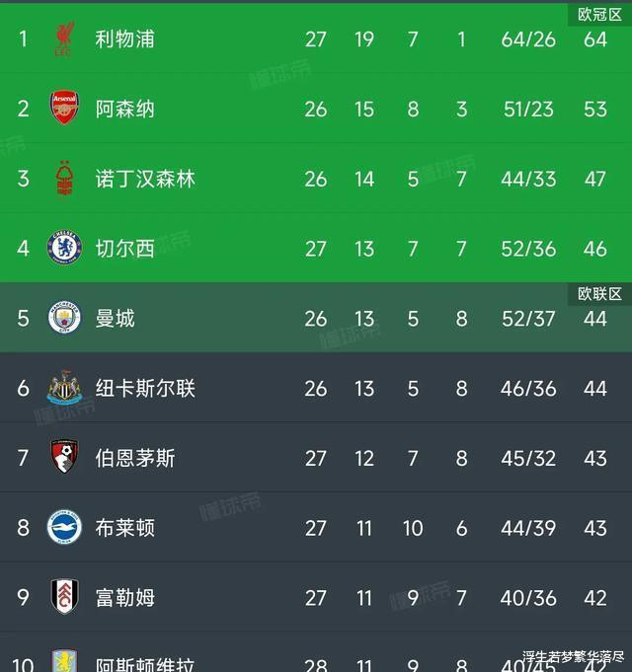Select the Chelsea club badge
The width and height of the screenshot is (632, 672).
pyautogui.click(x=65, y=248)
